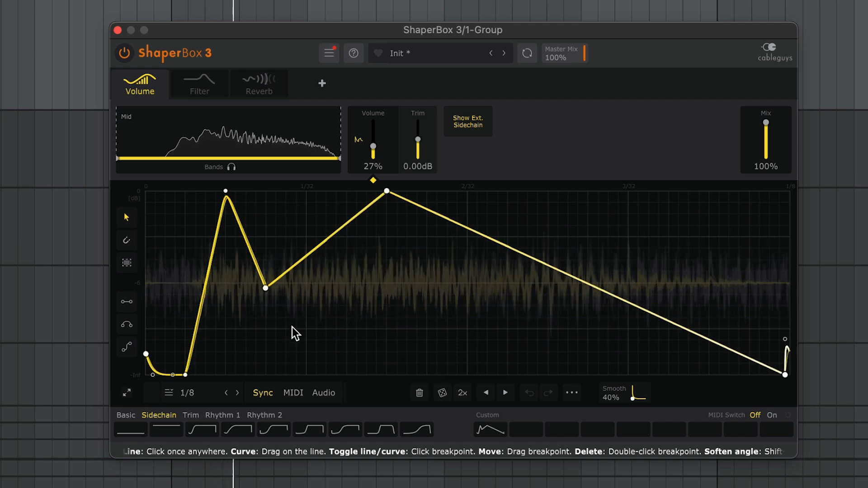Select the arrow pointer tool
868x488 pixels.
pyautogui.click(x=127, y=217)
